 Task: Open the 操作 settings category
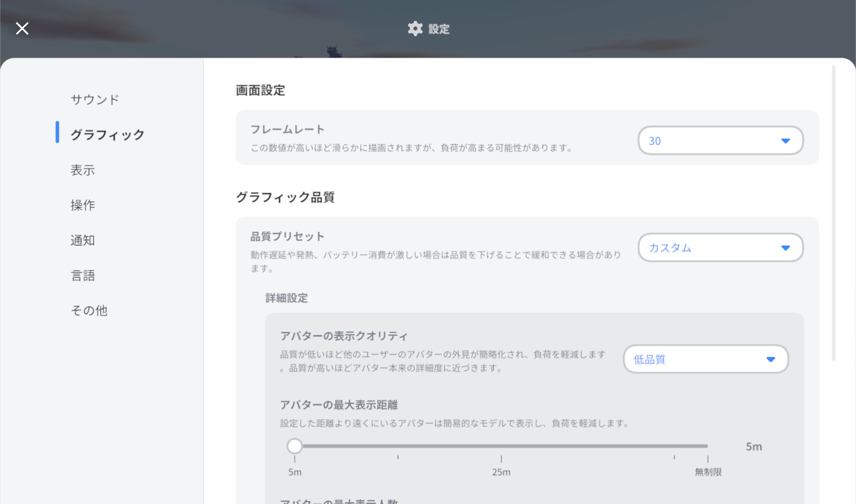tap(83, 205)
